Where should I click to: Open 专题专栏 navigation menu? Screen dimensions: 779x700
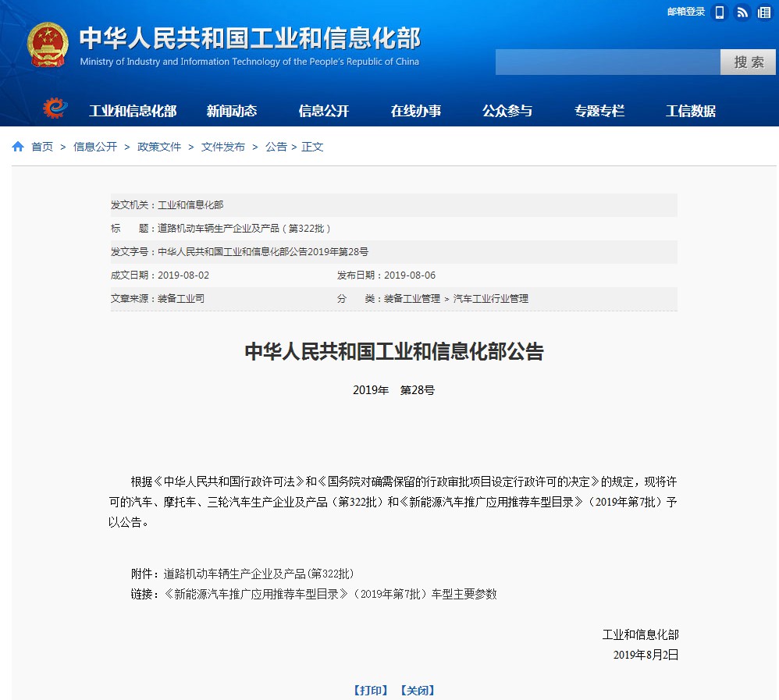tap(599, 111)
